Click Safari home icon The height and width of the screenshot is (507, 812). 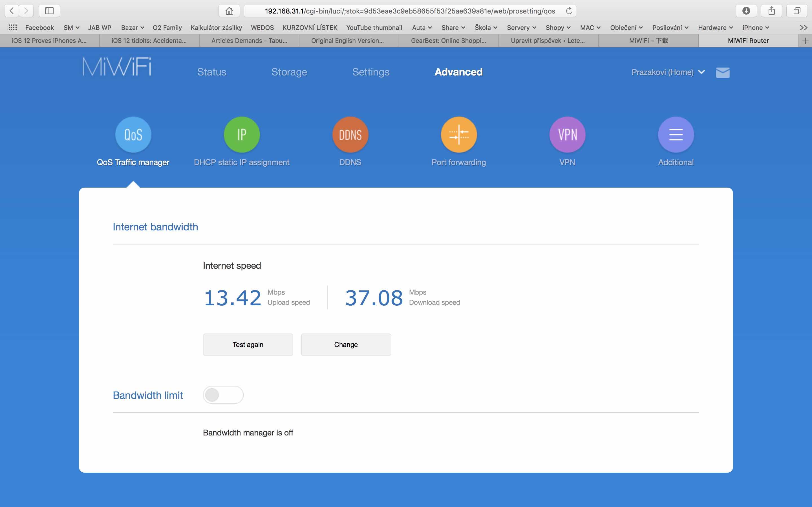click(229, 11)
